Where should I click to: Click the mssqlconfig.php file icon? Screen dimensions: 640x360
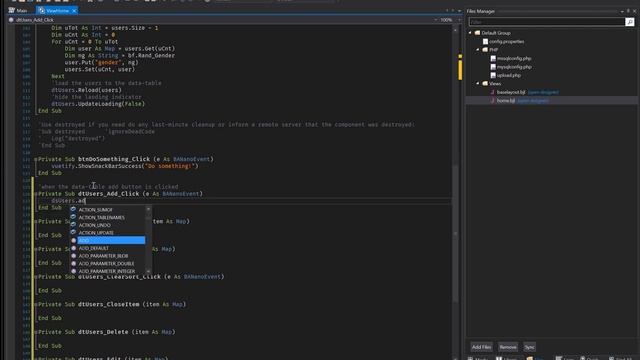[x=493, y=58]
